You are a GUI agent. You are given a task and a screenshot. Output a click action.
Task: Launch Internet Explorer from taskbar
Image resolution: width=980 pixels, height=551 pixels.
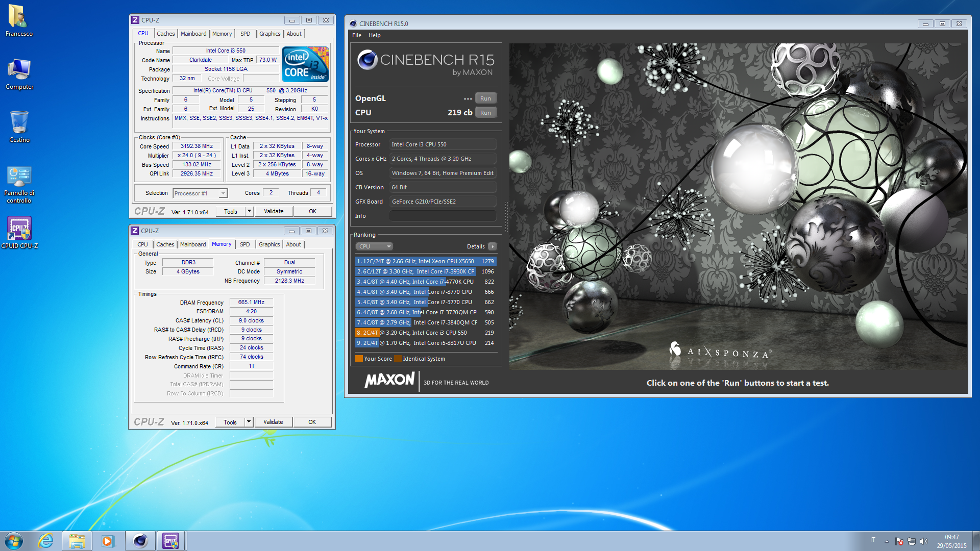click(46, 541)
